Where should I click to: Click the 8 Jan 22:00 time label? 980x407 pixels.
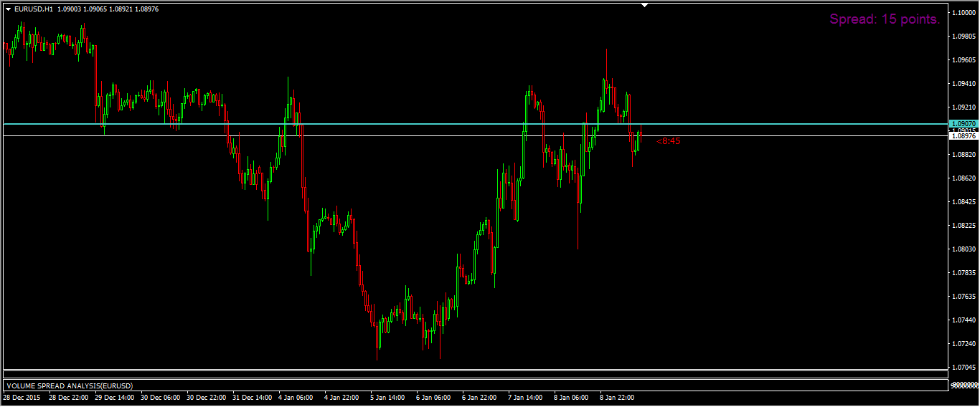617,397
